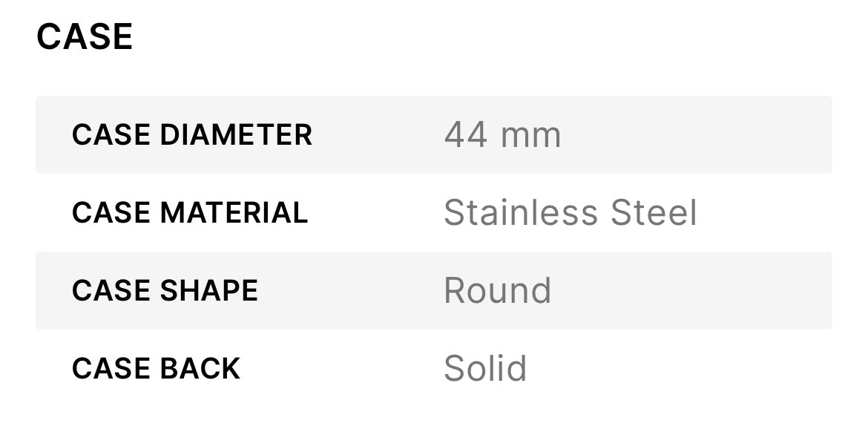
Task: Click the word SHAPE in the third row
Action: [x=208, y=291]
